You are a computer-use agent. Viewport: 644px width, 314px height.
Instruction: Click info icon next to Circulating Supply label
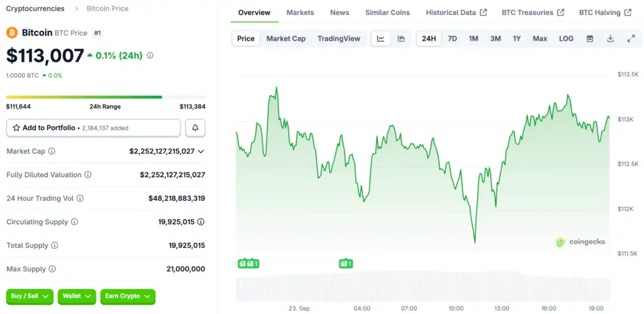[74, 222]
